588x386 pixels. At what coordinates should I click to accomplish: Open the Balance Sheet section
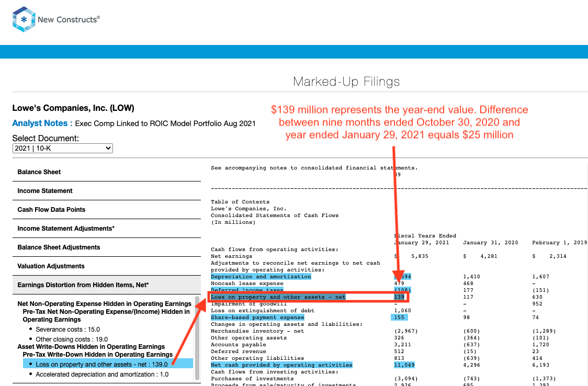point(107,172)
